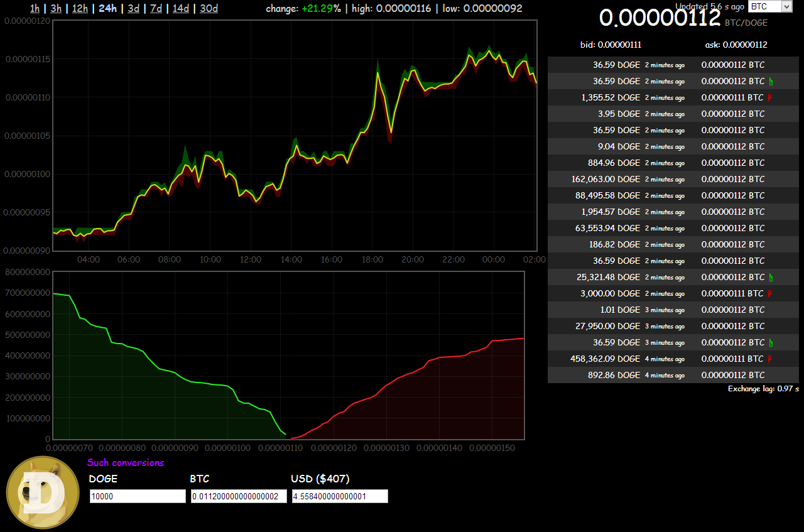The height and width of the screenshot is (532, 804).
Task: Click the high: 0.00000116 text
Action: [391, 9]
